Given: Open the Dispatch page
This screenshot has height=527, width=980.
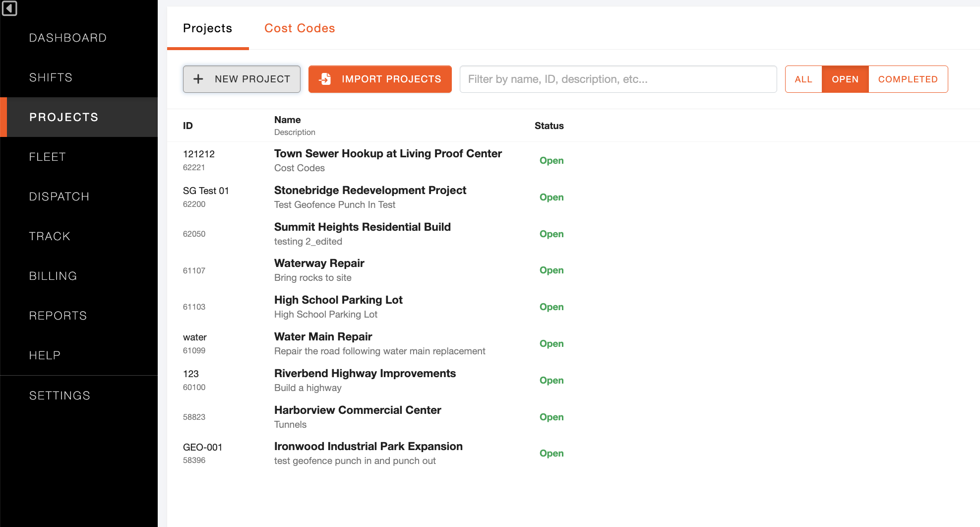Looking at the screenshot, I should (59, 197).
